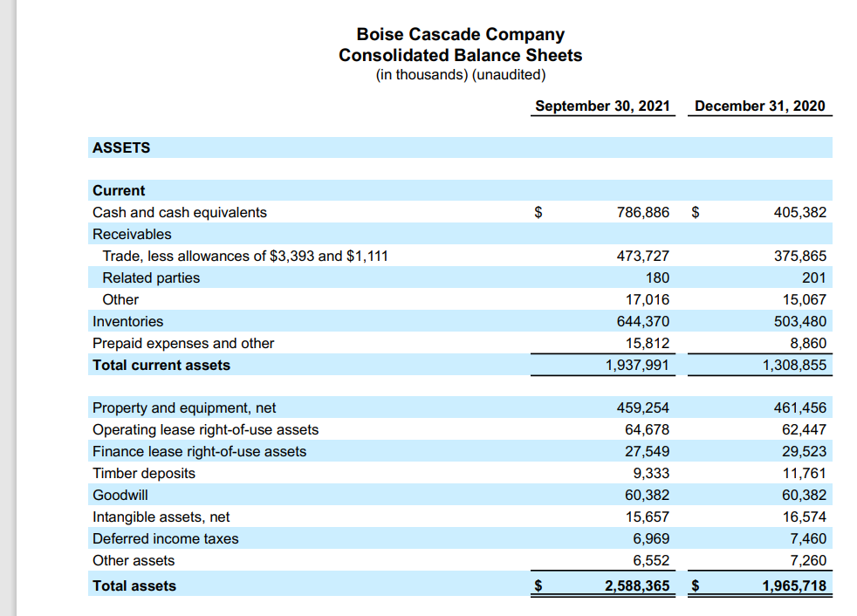The image size is (857, 616).
Task: Select cash value 786,886
Action: click(x=642, y=212)
